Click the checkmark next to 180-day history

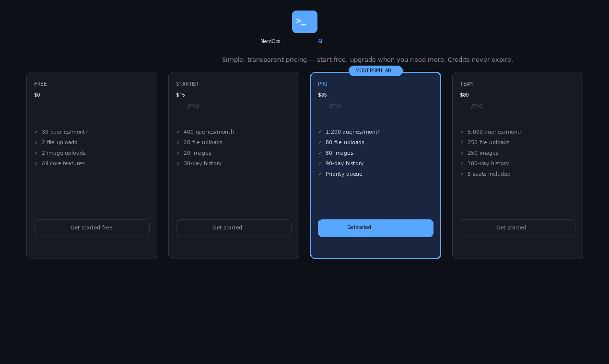tap(462, 163)
